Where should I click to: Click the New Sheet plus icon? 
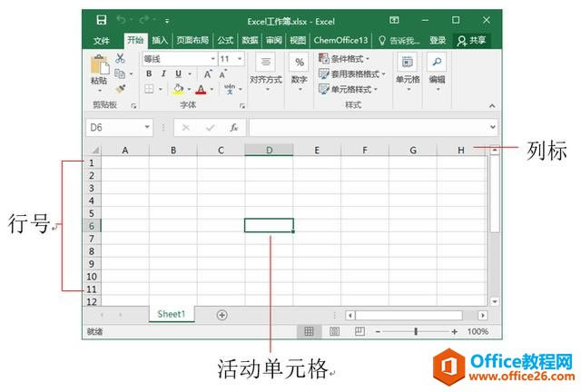(x=222, y=315)
